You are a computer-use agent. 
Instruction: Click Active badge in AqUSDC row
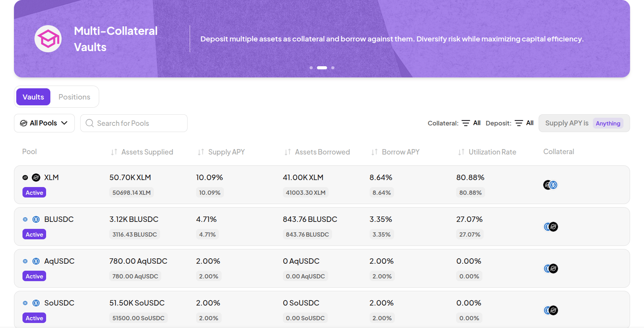(x=34, y=276)
